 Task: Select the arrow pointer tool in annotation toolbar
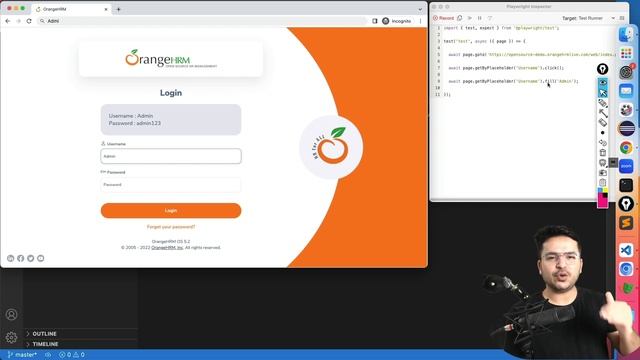coord(603,93)
